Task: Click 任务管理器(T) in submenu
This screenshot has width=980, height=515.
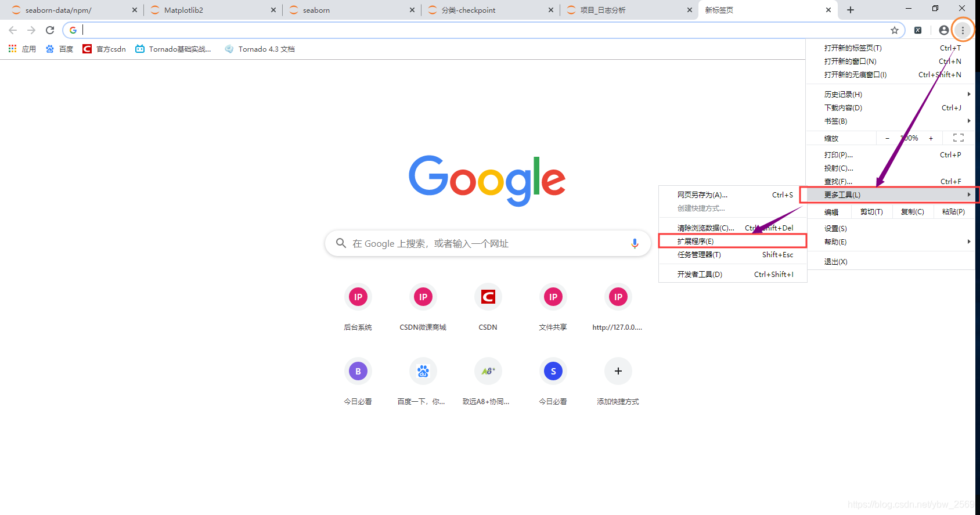Action: coord(733,254)
